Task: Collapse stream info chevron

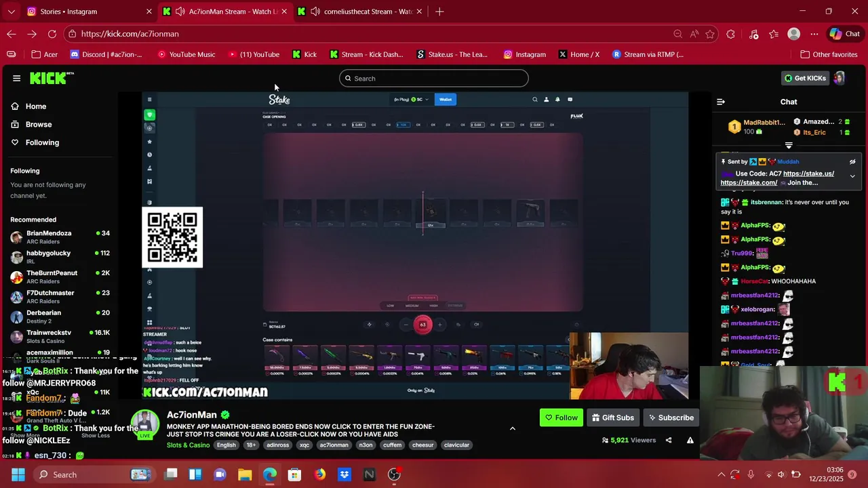Action: 512,428
